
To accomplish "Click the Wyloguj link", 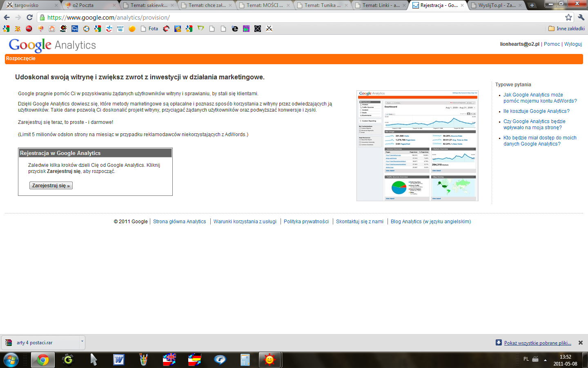I will [x=573, y=44].
